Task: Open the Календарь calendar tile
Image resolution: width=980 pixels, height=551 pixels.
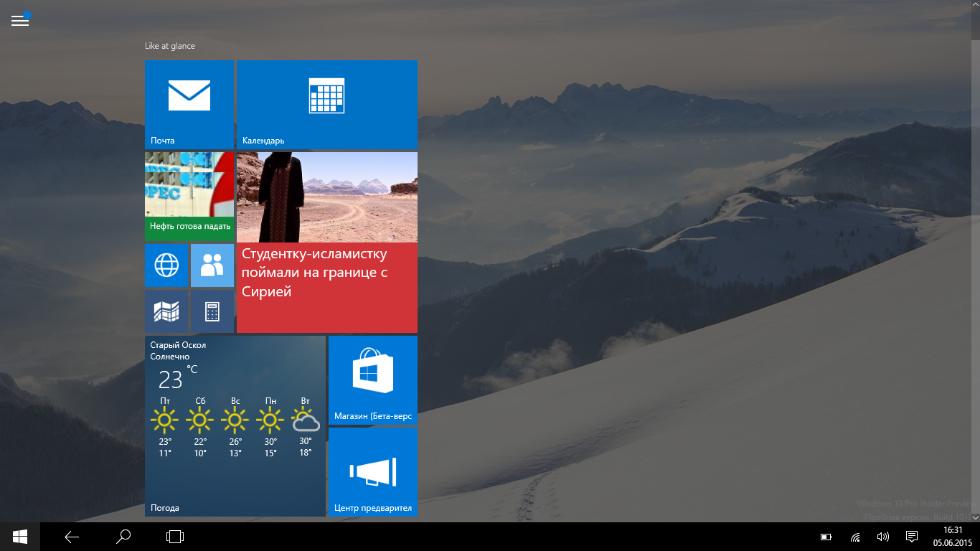Action: coord(326,105)
